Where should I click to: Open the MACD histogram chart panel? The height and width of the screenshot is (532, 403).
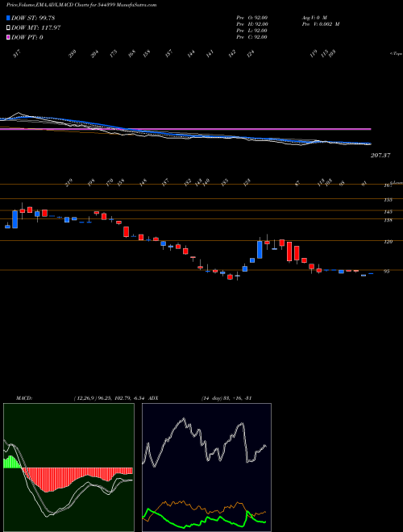69,468
